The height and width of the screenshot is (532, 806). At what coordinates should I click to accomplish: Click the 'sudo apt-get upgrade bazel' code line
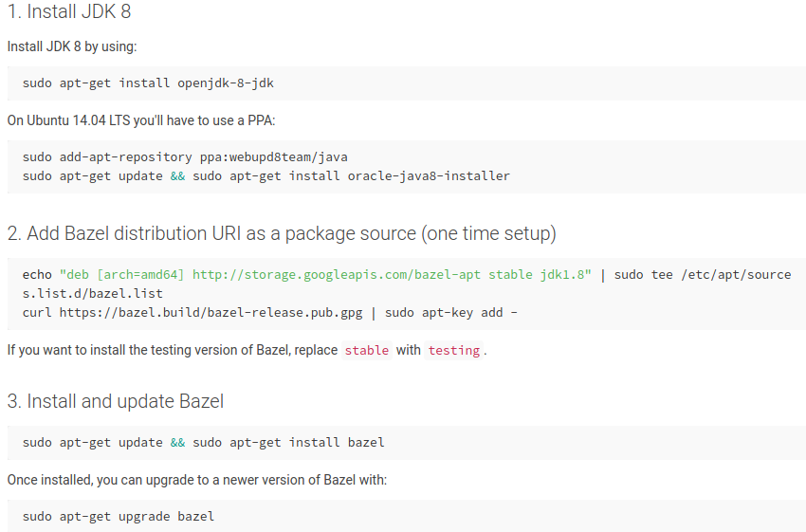119,517
